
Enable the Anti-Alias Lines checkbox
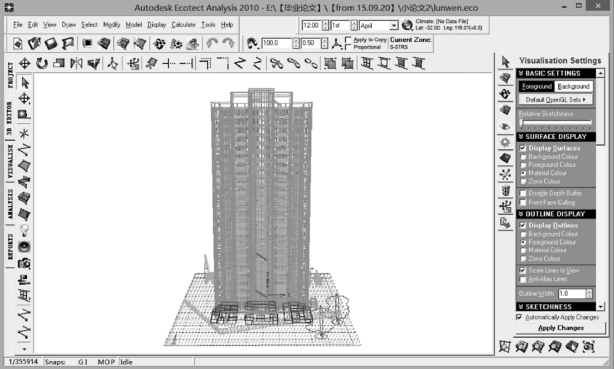(x=523, y=279)
